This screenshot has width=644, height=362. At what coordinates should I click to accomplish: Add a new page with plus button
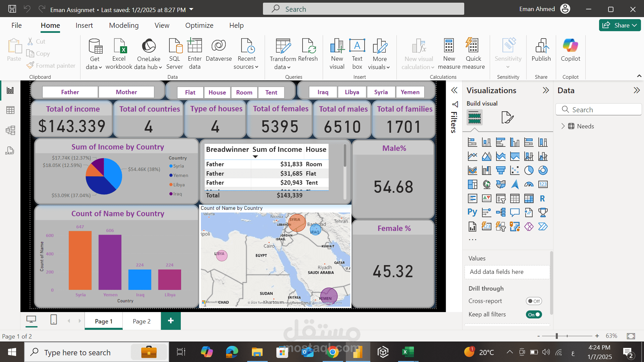coord(171,321)
